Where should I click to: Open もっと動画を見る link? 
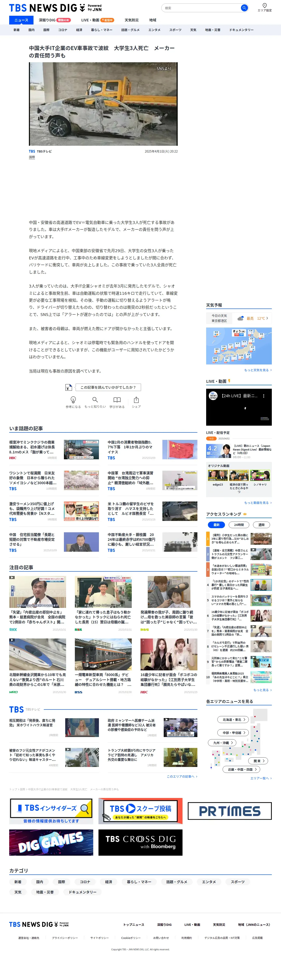pyautogui.click(x=258, y=503)
